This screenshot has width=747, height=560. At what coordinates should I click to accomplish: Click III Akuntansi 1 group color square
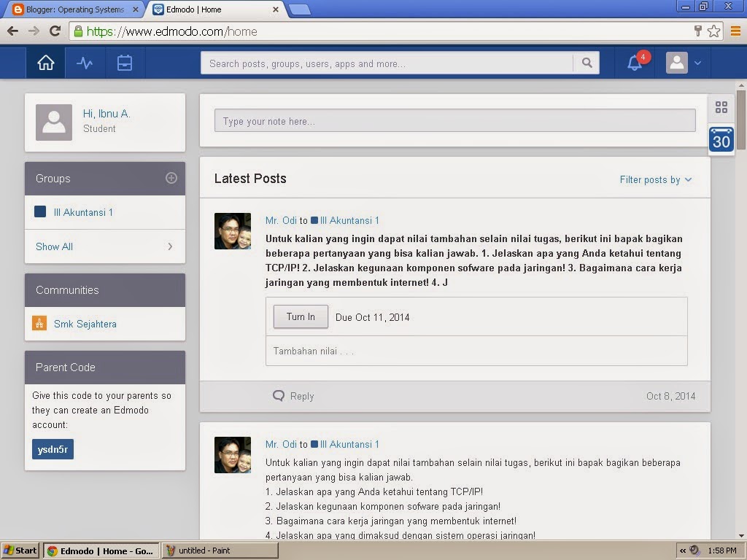(x=40, y=211)
